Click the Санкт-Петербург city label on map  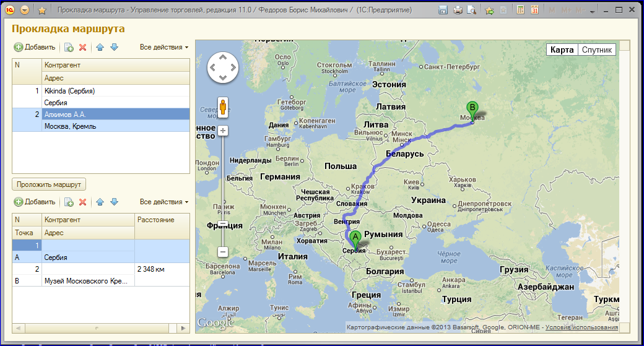pos(452,66)
